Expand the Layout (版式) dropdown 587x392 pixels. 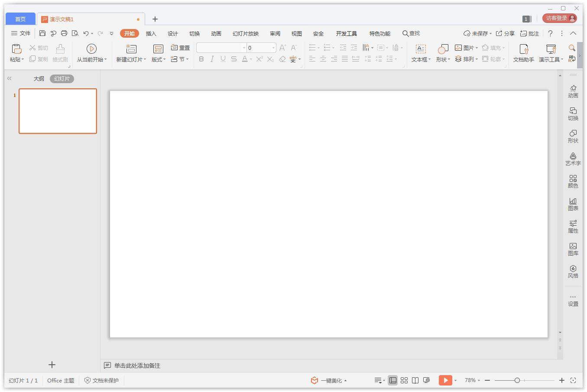click(x=159, y=59)
